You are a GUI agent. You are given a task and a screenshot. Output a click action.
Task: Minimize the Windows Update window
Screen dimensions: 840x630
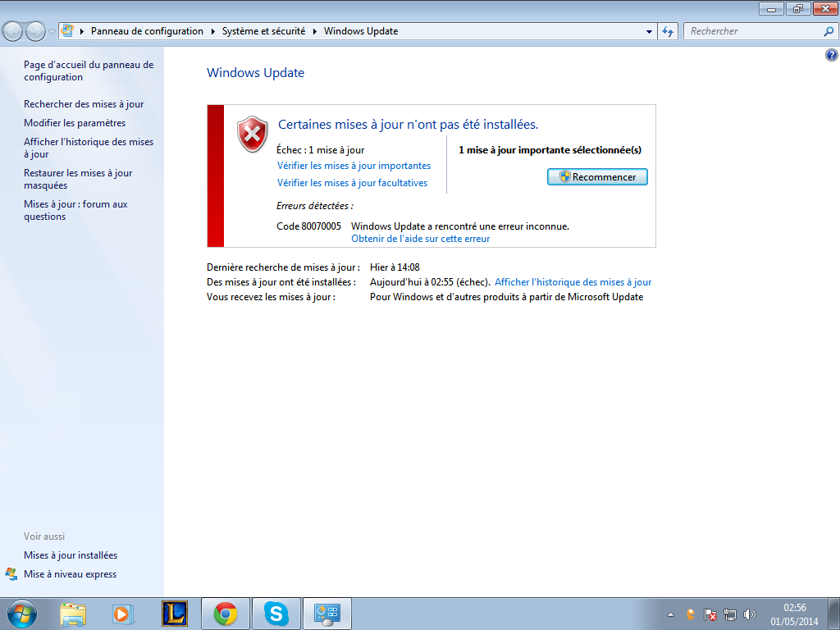coord(771,8)
